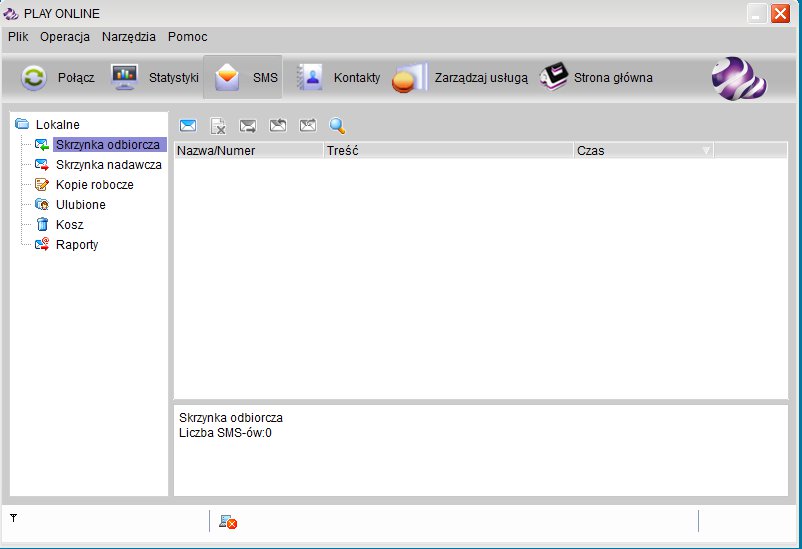
Task: Select Skrzynka nadawcza folder
Action: pyautogui.click(x=108, y=165)
